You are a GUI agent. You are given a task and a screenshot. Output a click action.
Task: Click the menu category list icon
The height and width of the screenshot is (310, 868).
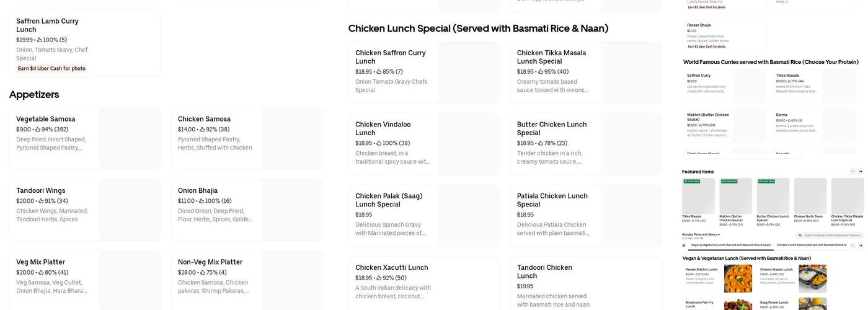tap(684, 246)
